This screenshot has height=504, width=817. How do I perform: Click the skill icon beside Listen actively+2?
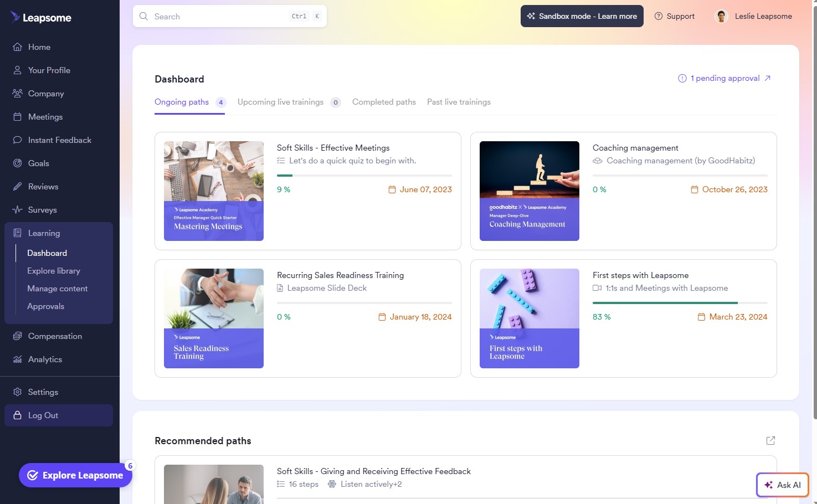click(332, 484)
